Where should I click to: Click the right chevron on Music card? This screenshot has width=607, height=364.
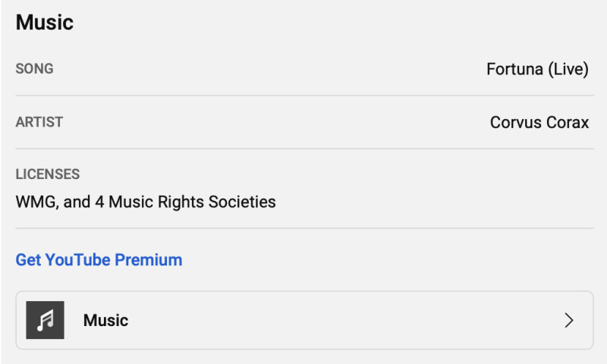(x=569, y=320)
